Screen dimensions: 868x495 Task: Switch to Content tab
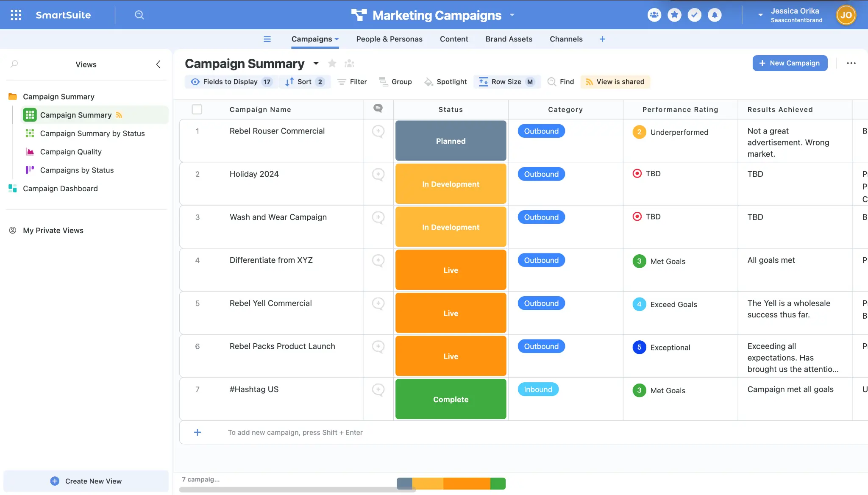(454, 39)
